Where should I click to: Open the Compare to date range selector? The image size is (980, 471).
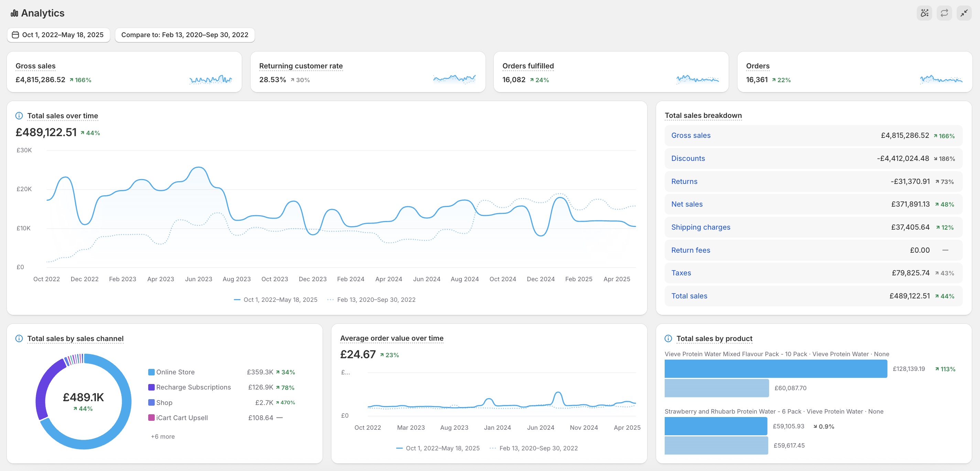(185, 35)
